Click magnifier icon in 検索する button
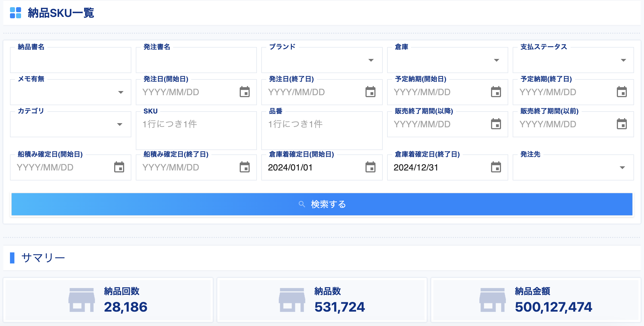This screenshot has width=644, height=326. pos(302,204)
